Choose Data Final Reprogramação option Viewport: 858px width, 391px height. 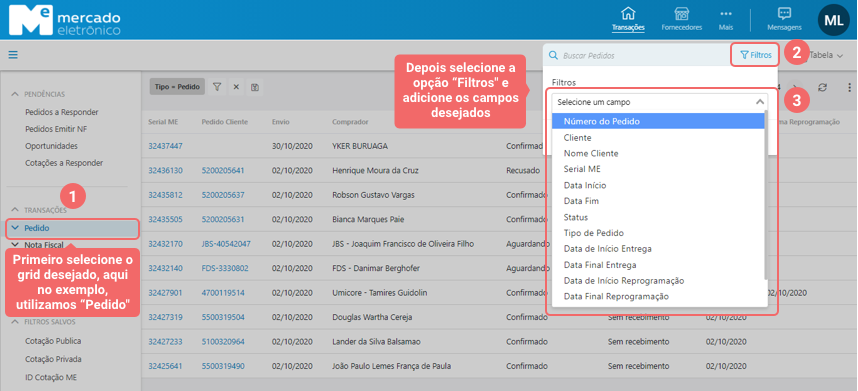(x=658, y=296)
